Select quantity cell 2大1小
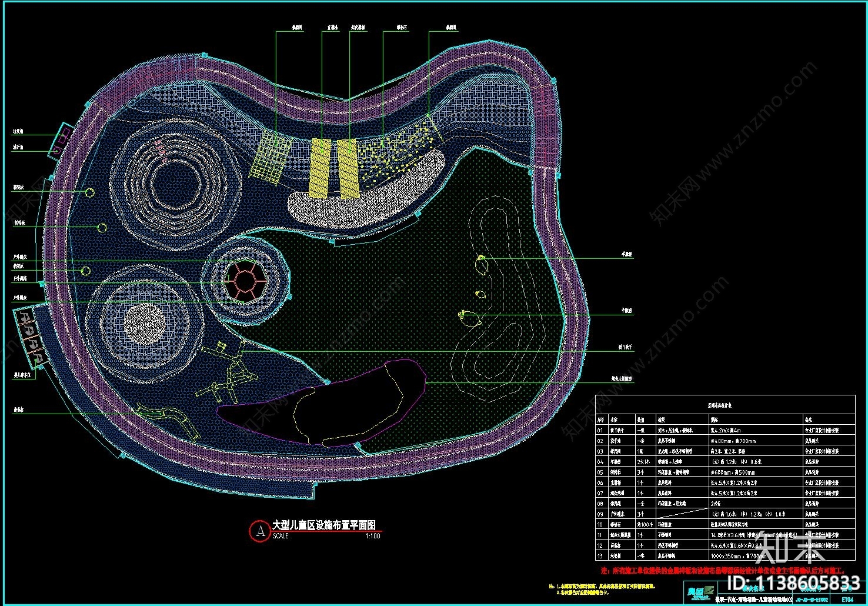Screen dimensions: 868x606 tap(645, 462)
